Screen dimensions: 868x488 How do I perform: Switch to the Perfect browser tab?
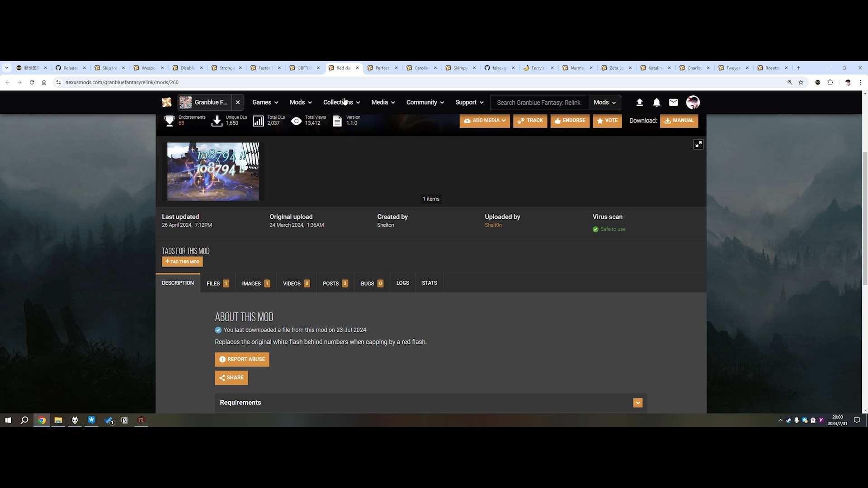[382, 68]
